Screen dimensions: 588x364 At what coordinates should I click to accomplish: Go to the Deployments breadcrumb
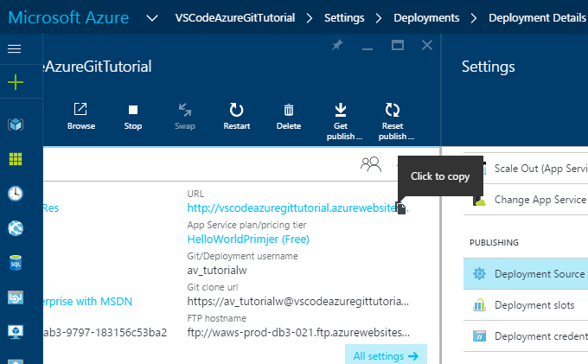point(426,17)
